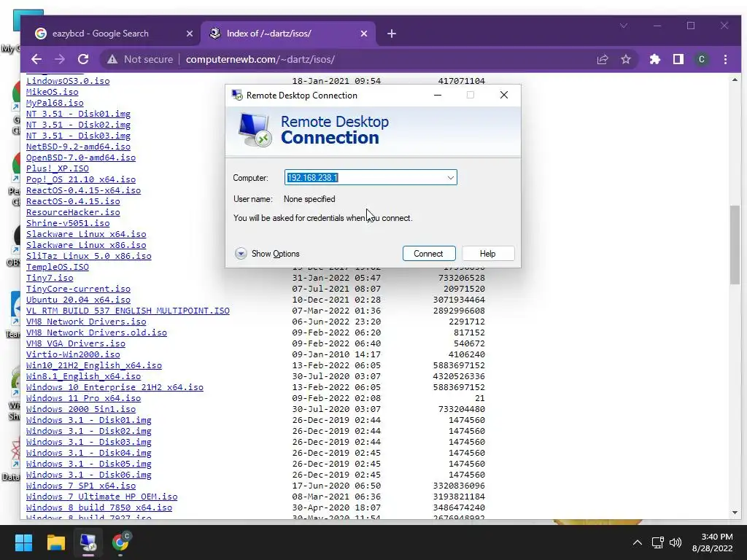
Task: Click the Remote Desktop title bar icon
Action: coord(237,95)
